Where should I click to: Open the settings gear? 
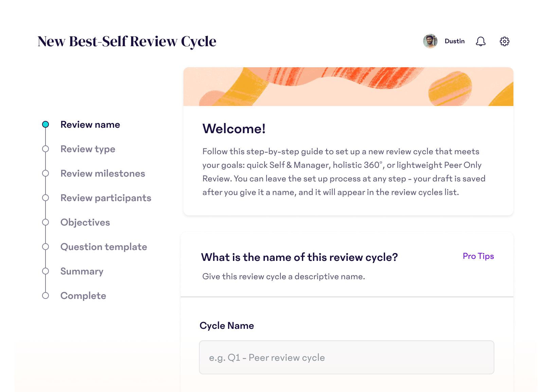pyautogui.click(x=505, y=41)
